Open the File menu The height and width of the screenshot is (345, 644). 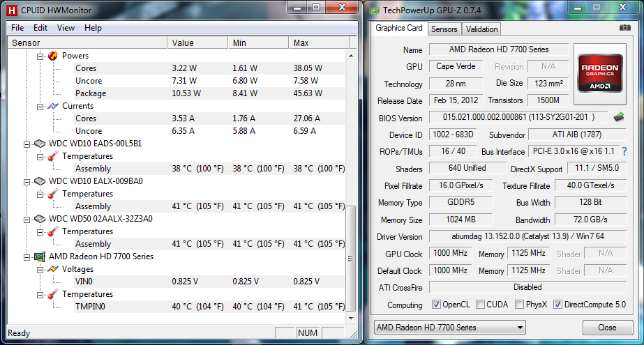(17, 28)
